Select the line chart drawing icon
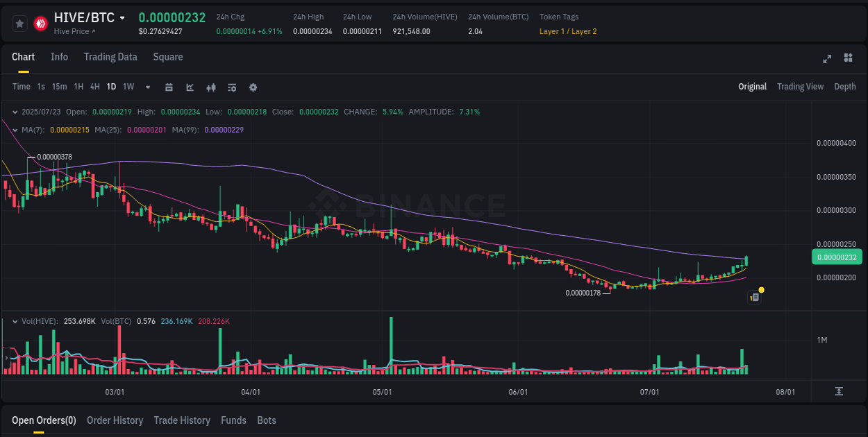Screen dimensions: 868x437 coord(190,87)
